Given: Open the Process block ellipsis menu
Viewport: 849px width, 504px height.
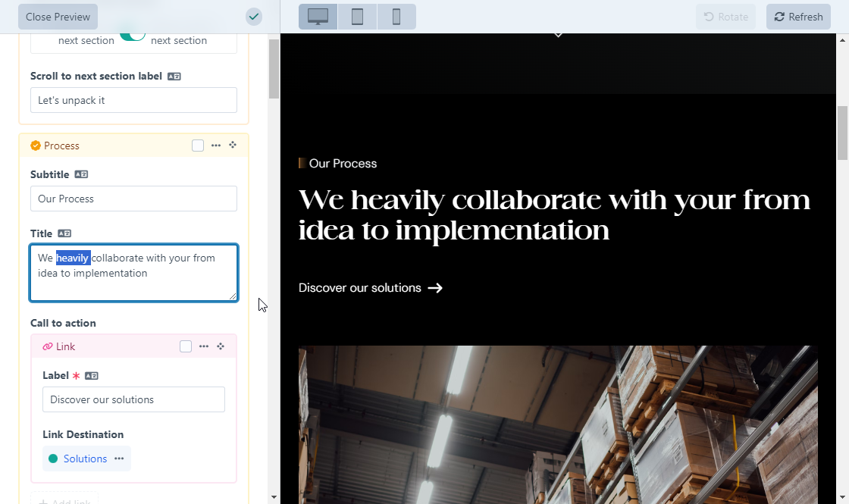Looking at the screenshot, I should (x=216, y=146).
